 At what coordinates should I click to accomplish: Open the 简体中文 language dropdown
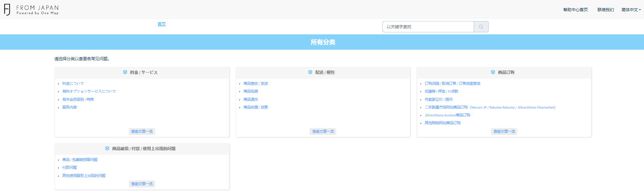tap(631, 10)
